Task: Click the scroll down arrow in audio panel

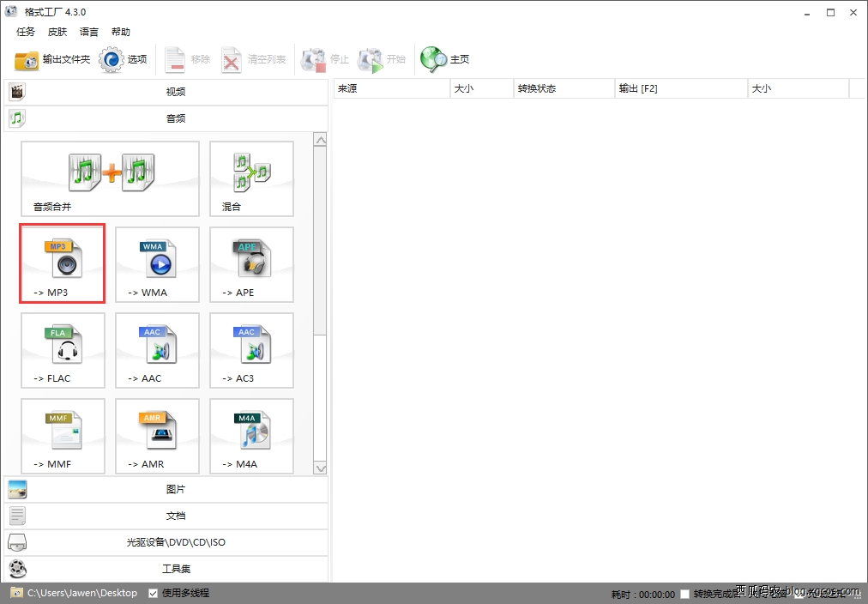Action: click(x=321, y=468)
